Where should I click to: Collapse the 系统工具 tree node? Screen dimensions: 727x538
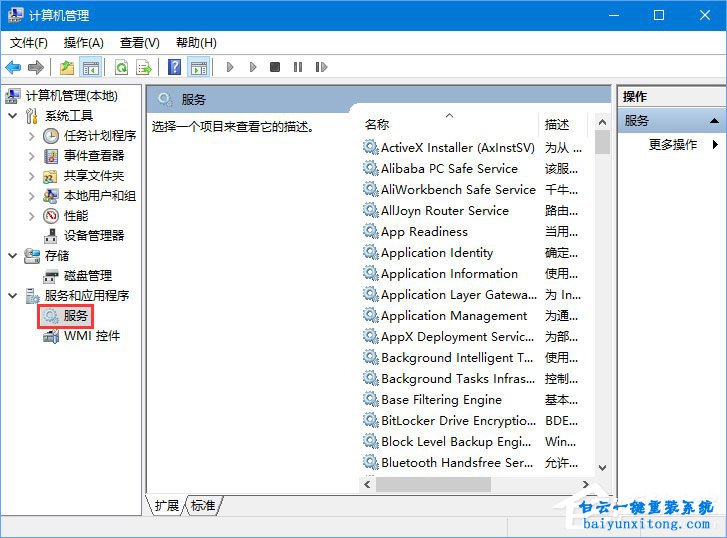pos(13,115)
